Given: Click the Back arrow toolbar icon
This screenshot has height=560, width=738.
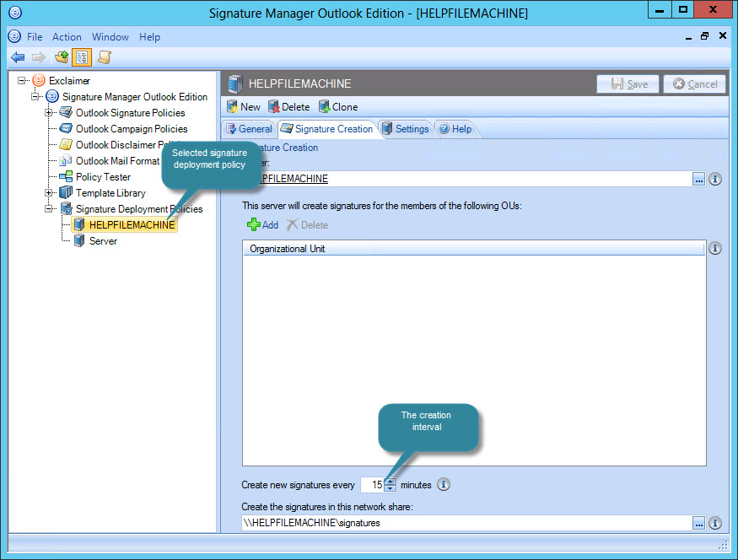Looking at the screenshot, I should 18,57.
